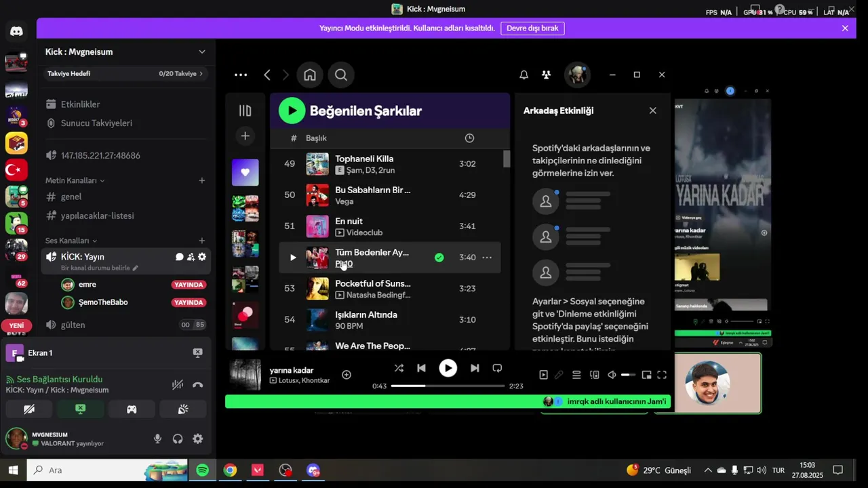Open chat of KİCK: Yayın channel
Image resolution: width=868 pixels, height=488 pixels.
180,257
